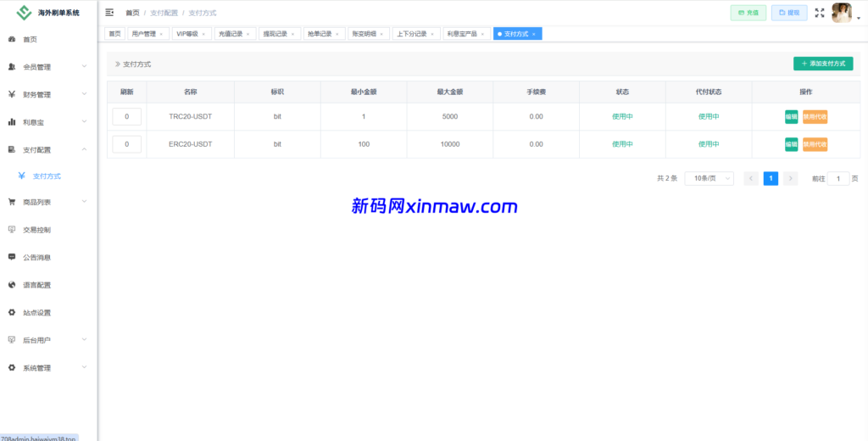Expand the 商品列表 menu chevron

pos(84,202)
